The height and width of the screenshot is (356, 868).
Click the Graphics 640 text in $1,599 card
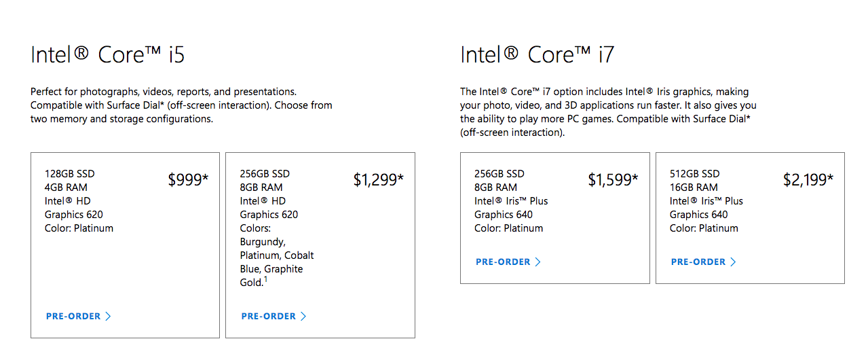(x=504, y=215)
